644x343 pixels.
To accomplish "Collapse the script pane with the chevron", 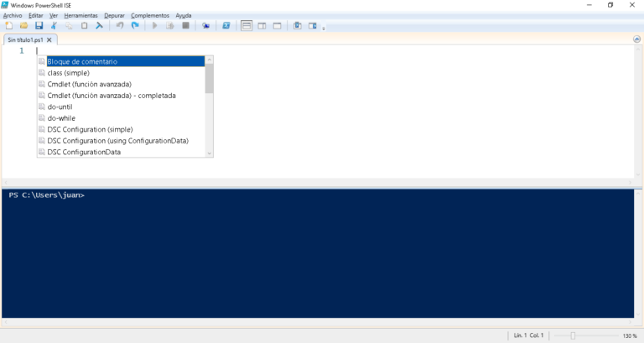I will 636,39.
